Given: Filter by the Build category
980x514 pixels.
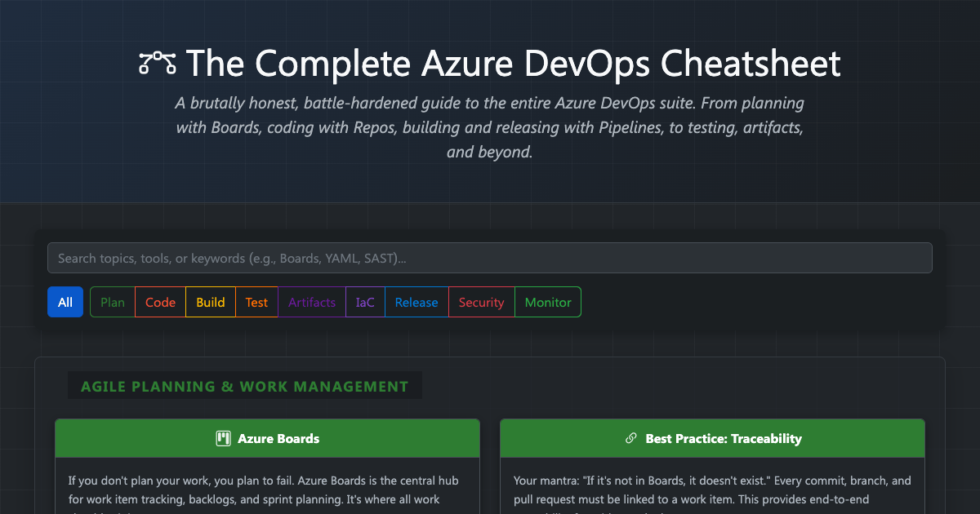Looking at the screenshot, I should pyautogui.click(x=211, y=302).
